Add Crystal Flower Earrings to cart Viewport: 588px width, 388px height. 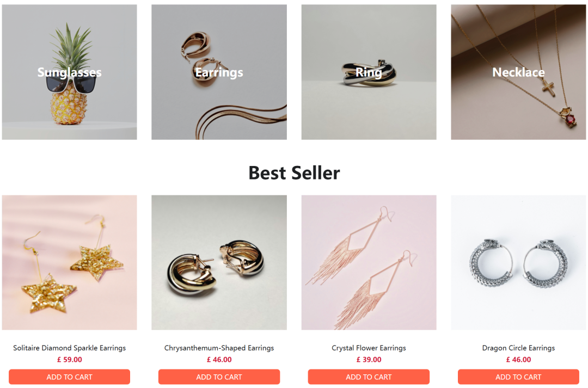369,377
